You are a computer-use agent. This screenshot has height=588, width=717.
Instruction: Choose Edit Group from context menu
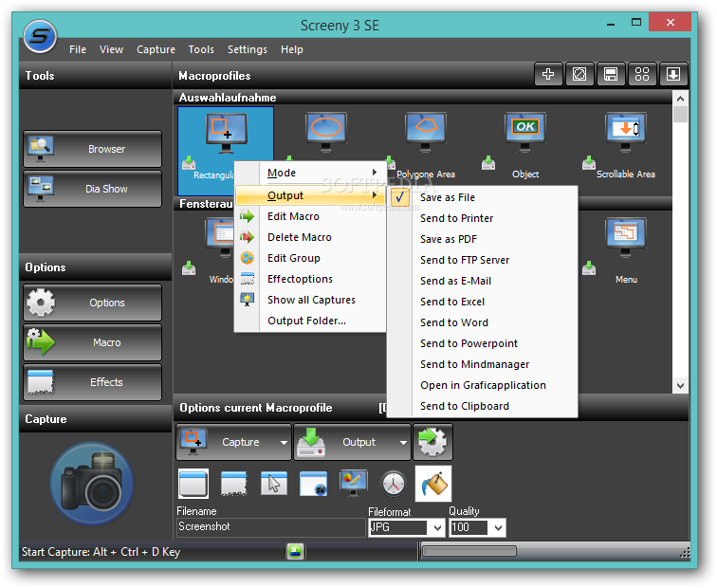pyautogui.click(x=311, y=258)
